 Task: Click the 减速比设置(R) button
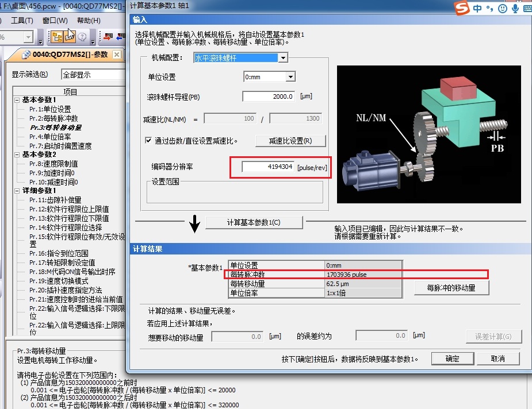[x=290, y=141]
